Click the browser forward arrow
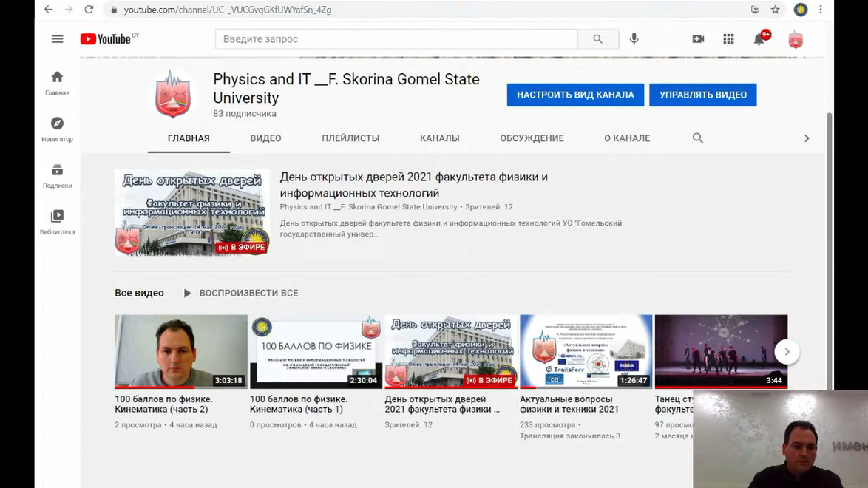 point(69,10)
